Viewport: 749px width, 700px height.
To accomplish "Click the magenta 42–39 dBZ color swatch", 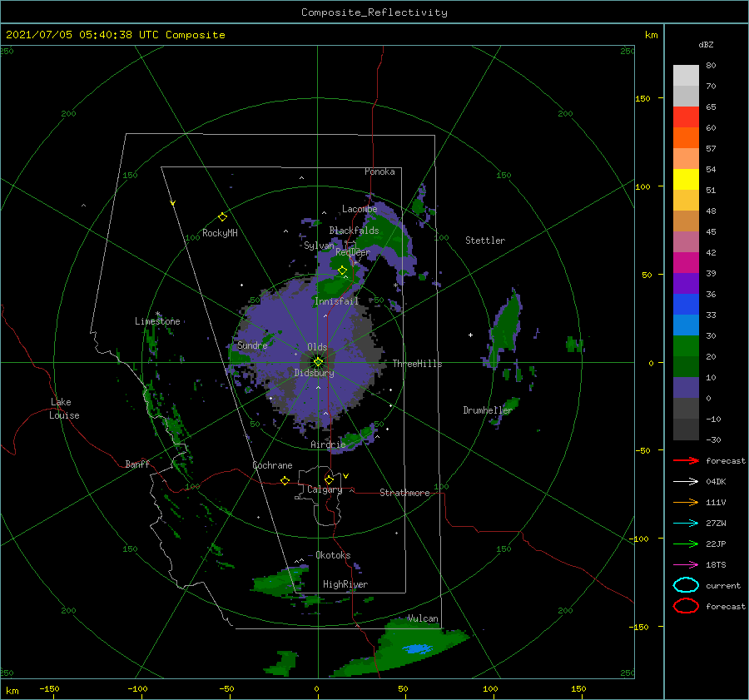I will (686, 263).
